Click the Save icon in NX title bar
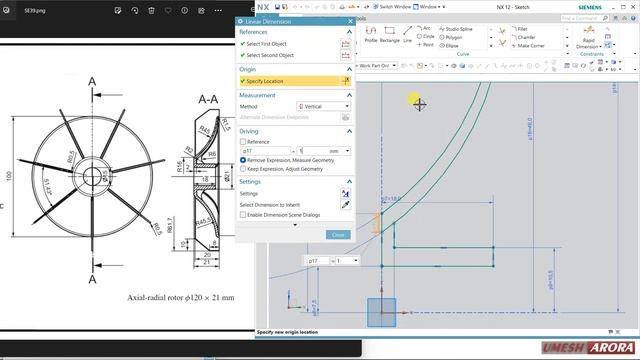 tap(277, 7)
